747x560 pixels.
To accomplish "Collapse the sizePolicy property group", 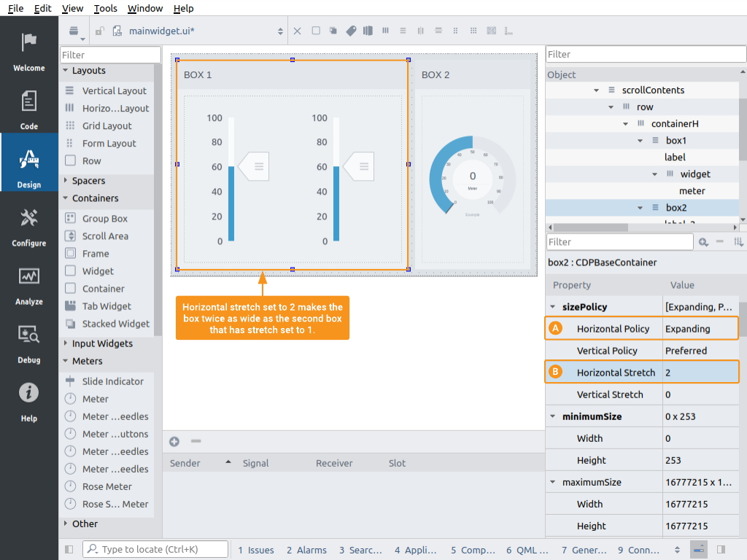I will [553, 307].
